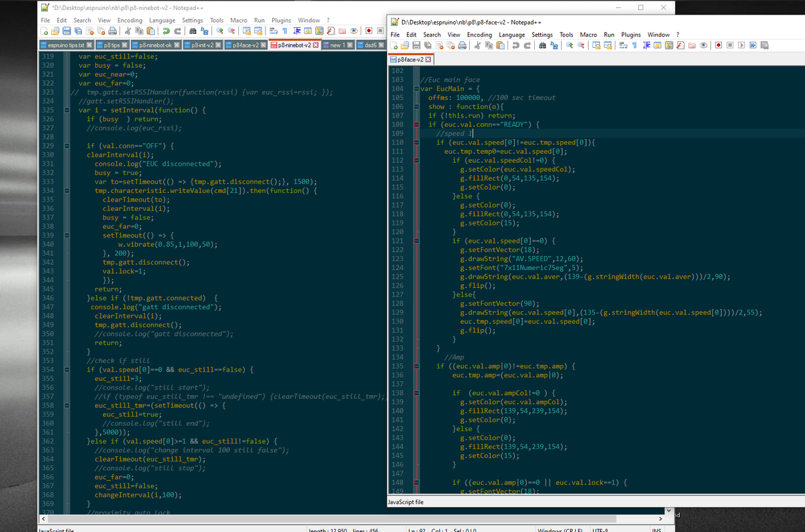805x532 pixels.
Task: Click Replace icon in p8-face-v2 window toolbar
Action: 554,45
